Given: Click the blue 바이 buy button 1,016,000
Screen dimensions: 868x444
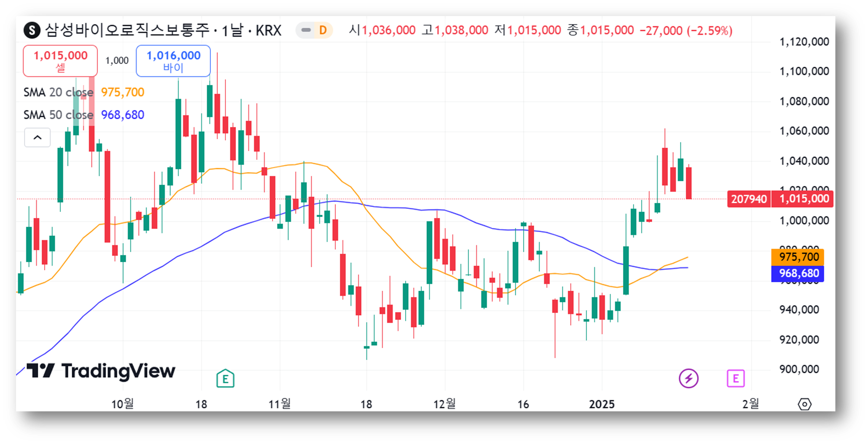Looking at the screenshot, I should (173, 61).
